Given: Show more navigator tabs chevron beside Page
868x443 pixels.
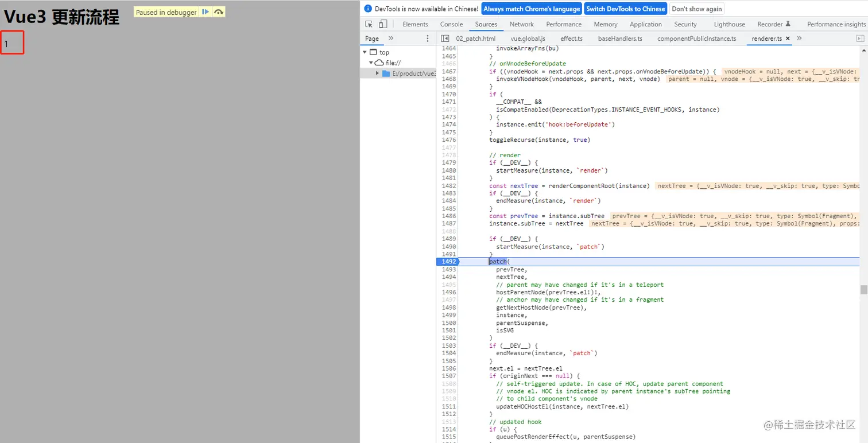Looking at the screenshot, I should [x=391, y=38].
